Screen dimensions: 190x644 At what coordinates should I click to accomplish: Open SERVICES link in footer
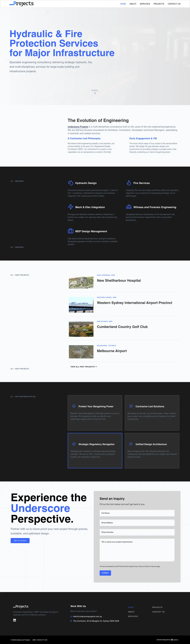[133, 616]
